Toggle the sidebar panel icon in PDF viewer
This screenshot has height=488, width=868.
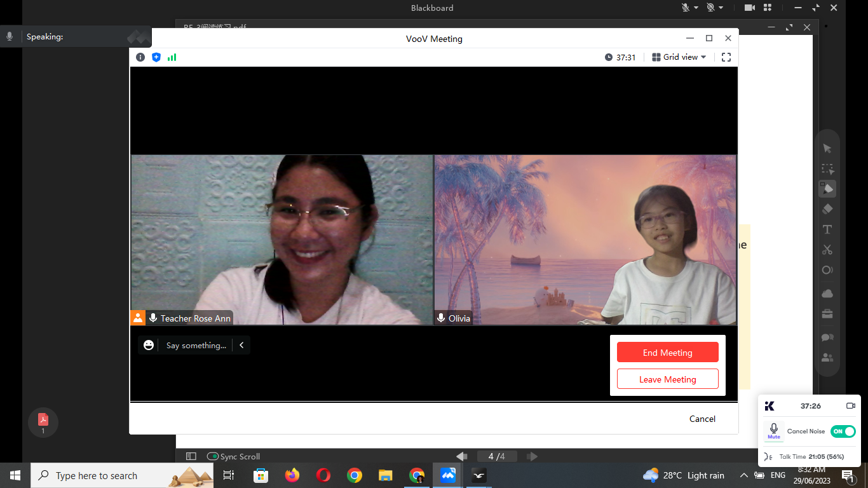tap(191, 456)
